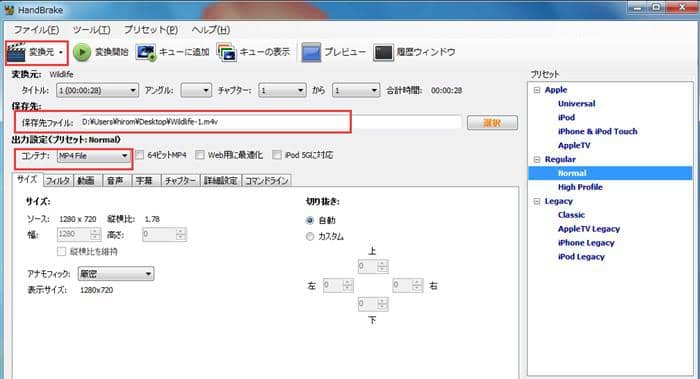Click the 表示サイズ value 1280x720

pyautogui.click(x=96, y=290)
